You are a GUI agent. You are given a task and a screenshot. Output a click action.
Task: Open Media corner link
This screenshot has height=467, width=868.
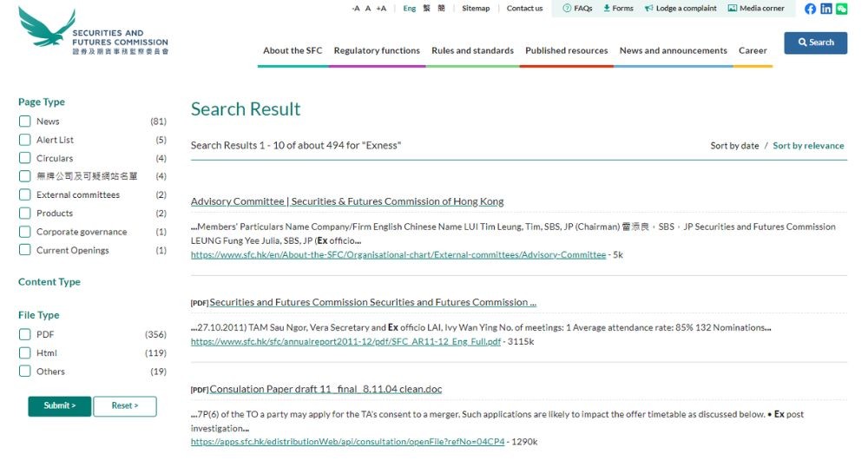[x=755, y=9]
